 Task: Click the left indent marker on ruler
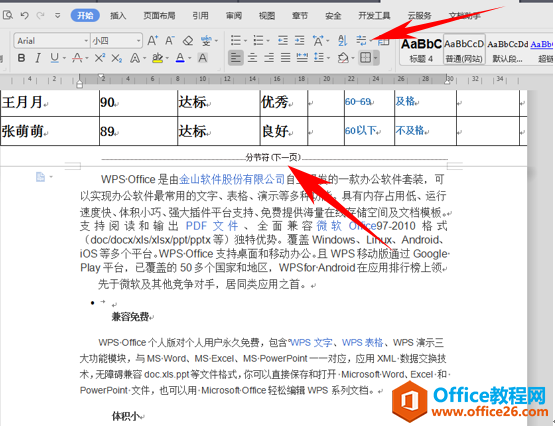(x=80, y=84)
